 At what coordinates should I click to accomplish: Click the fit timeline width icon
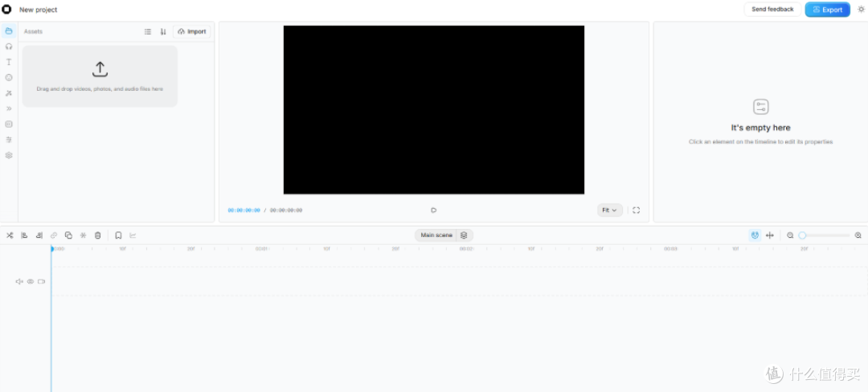tap(769, 235)
